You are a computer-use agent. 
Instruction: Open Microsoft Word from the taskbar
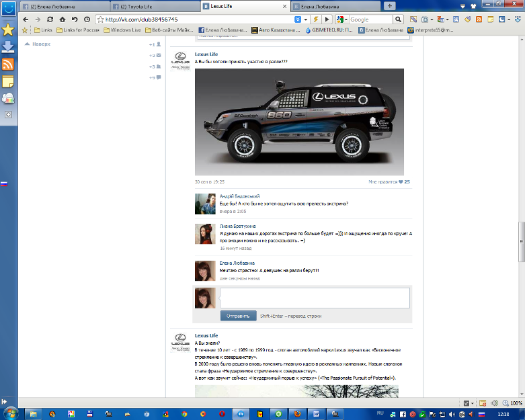tap(316, 414)
